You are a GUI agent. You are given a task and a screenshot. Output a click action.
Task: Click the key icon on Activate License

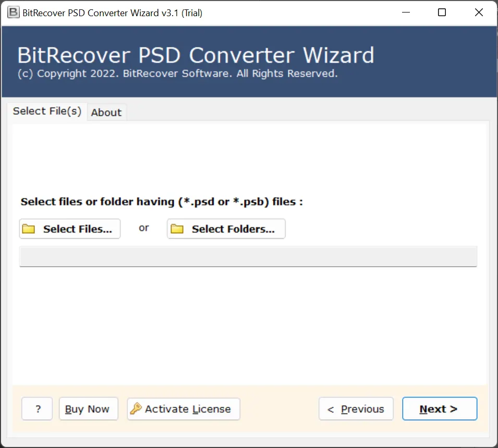(x=136, y=409)
